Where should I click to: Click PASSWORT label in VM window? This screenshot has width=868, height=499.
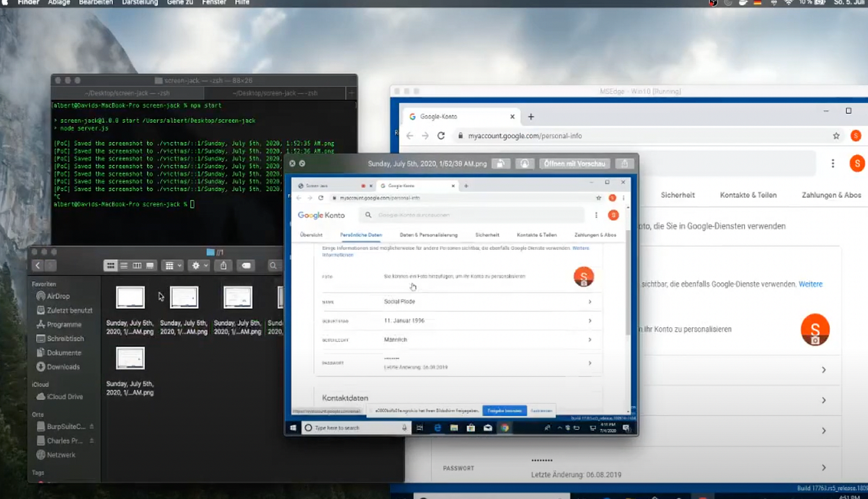[x=458, y=468]
